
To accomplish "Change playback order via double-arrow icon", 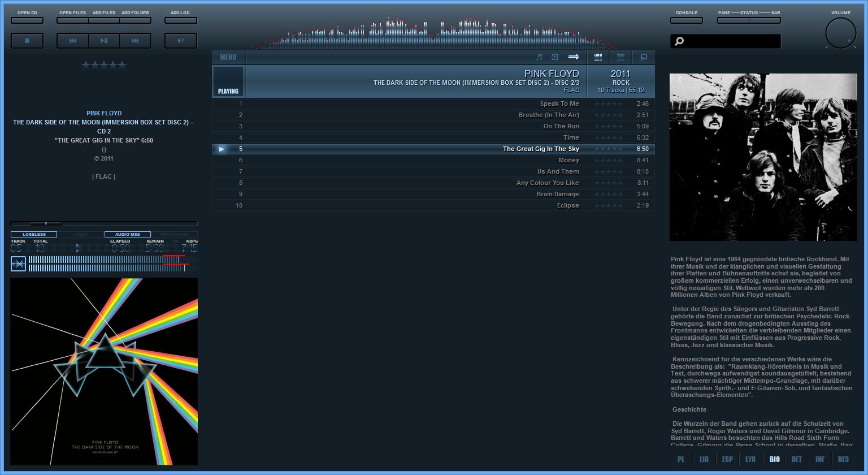I will 574,57.
